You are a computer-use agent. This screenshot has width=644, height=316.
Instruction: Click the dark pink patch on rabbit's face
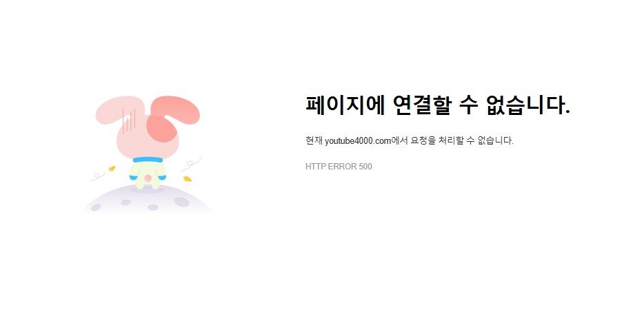pos(162,128)
